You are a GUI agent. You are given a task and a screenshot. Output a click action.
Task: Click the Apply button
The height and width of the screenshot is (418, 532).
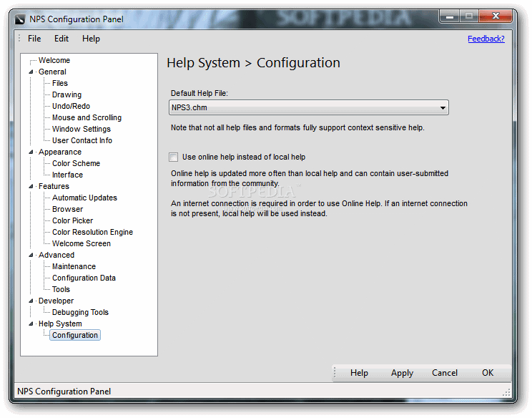402,373
